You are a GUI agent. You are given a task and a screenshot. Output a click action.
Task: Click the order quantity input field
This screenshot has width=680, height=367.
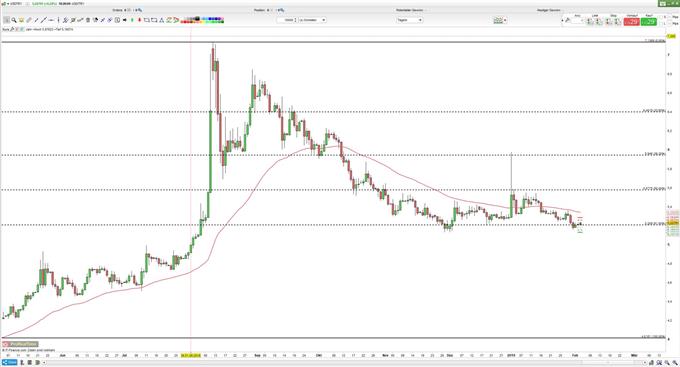tap(578, 21)
